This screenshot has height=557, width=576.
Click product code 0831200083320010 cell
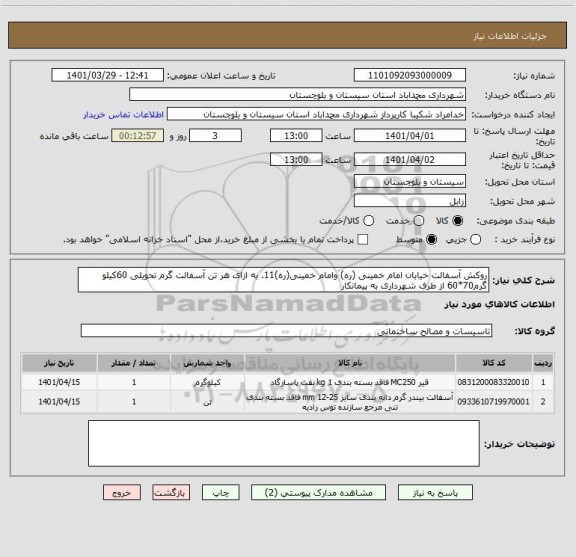tap(494, 382)
